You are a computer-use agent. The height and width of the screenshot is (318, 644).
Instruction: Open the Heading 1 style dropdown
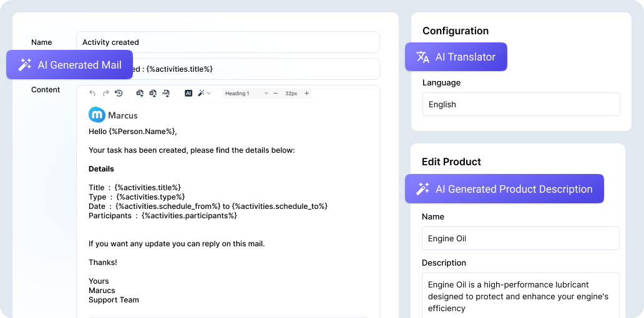point(246,94)
